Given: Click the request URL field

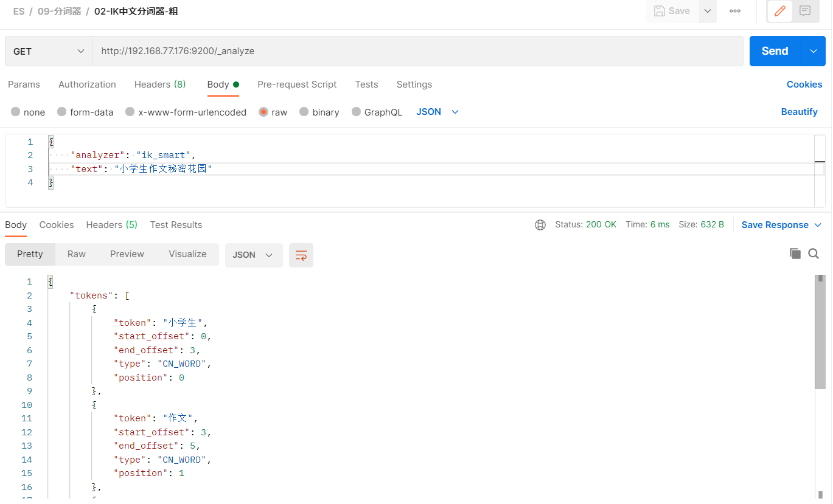Looking at the screenshot, I should pos(417,51).
